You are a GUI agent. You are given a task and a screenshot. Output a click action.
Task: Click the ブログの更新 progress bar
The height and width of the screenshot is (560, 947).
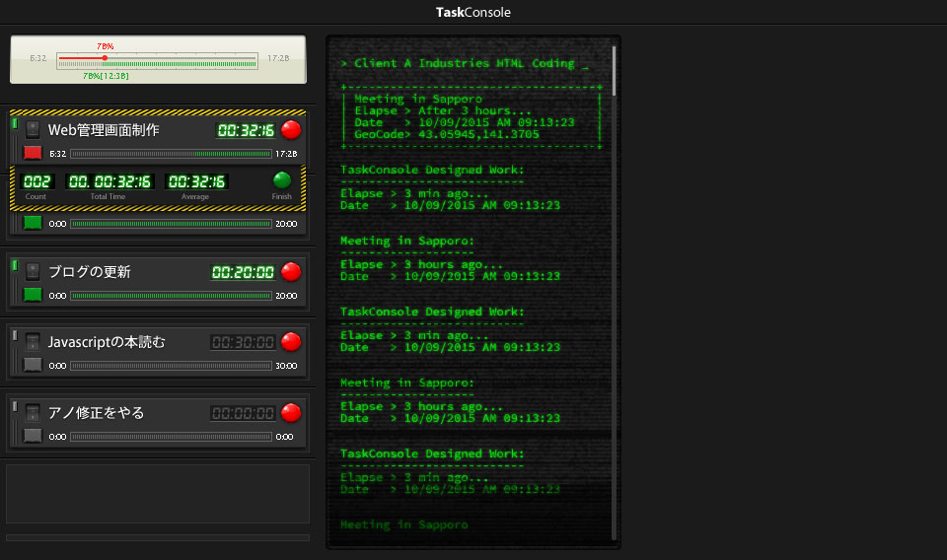171,296
